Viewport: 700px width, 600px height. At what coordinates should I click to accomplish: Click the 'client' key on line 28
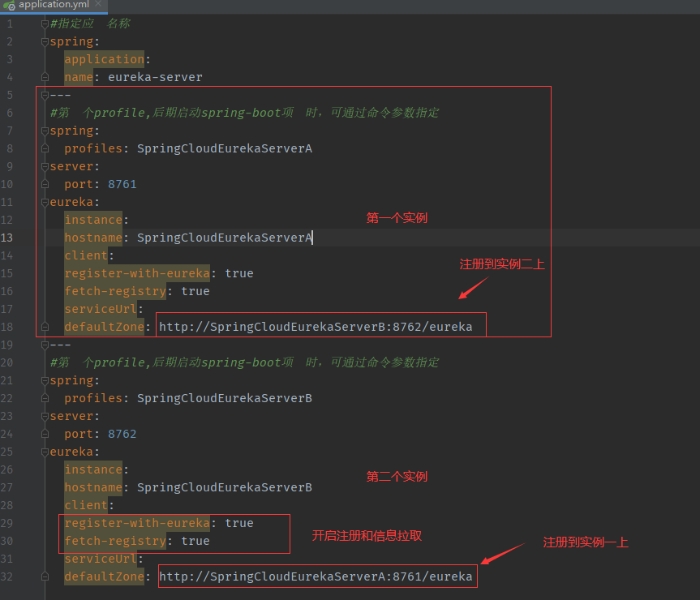point(86,505)
